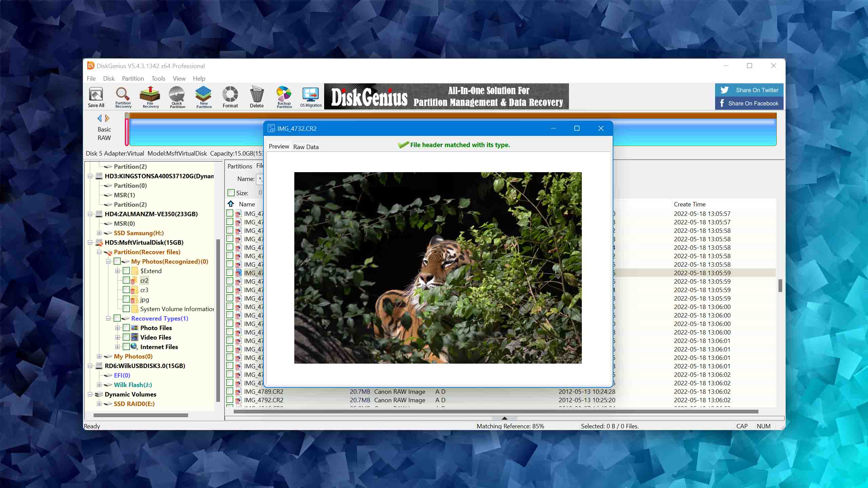The image size is (868, 488).
Task: Click Share On Twitter button
Action: pyautogui.click(x=749, y=90)
